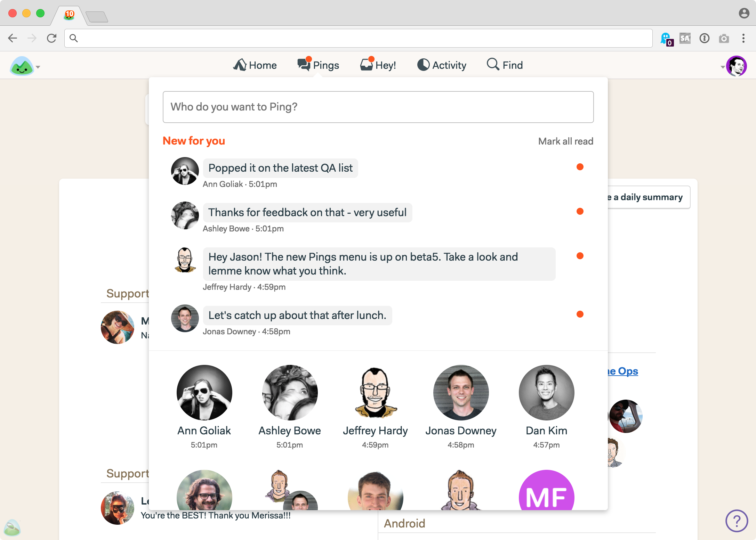The width and height of the screenshot is (756, 540).
Task: Click Ashley Bowe's small avatar in new pings
Action: click(x=185, y=215)
